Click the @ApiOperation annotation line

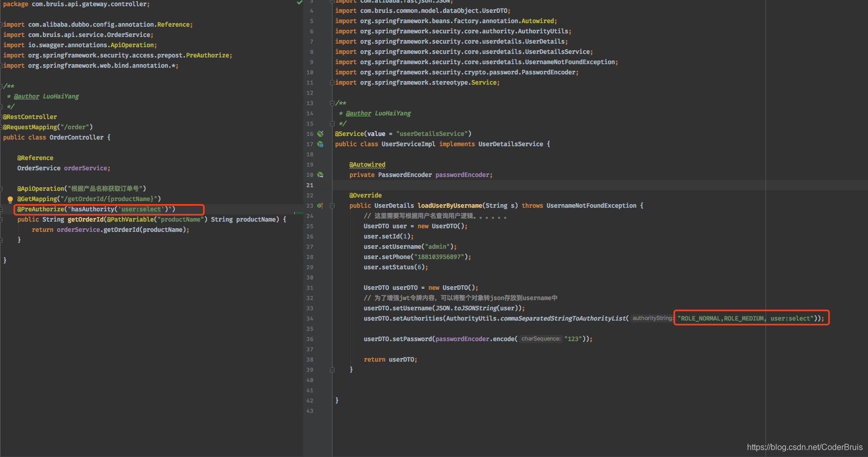click(82, 189)
